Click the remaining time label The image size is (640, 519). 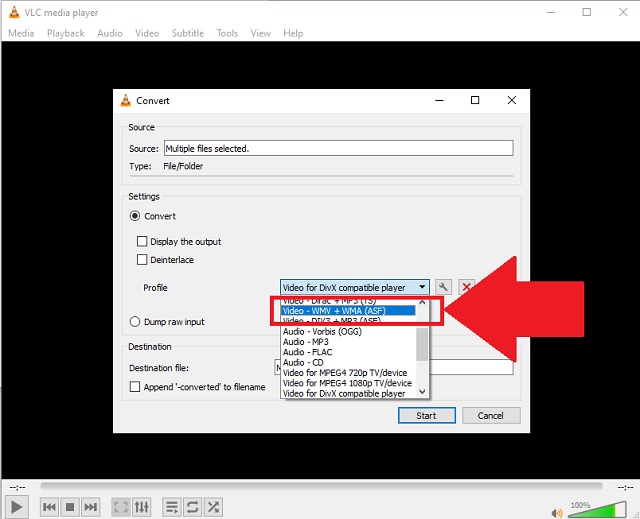tap(625, 487)
